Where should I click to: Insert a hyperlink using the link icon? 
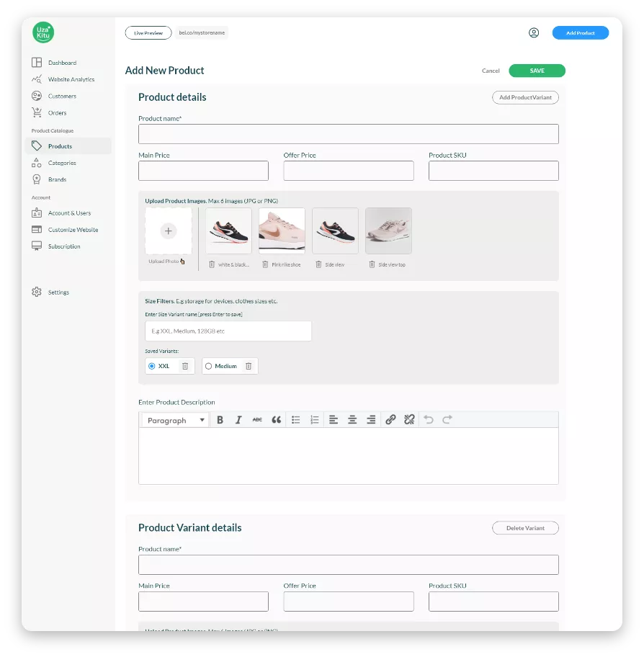tap(391, 420)
